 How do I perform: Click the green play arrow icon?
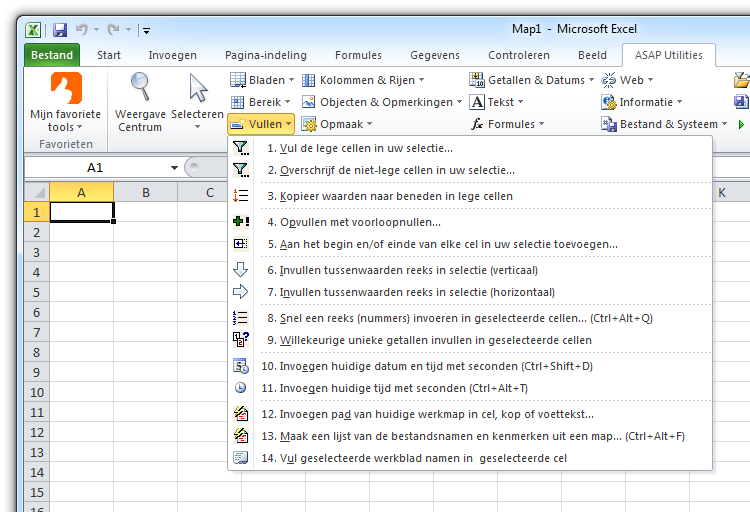(741, 124)
